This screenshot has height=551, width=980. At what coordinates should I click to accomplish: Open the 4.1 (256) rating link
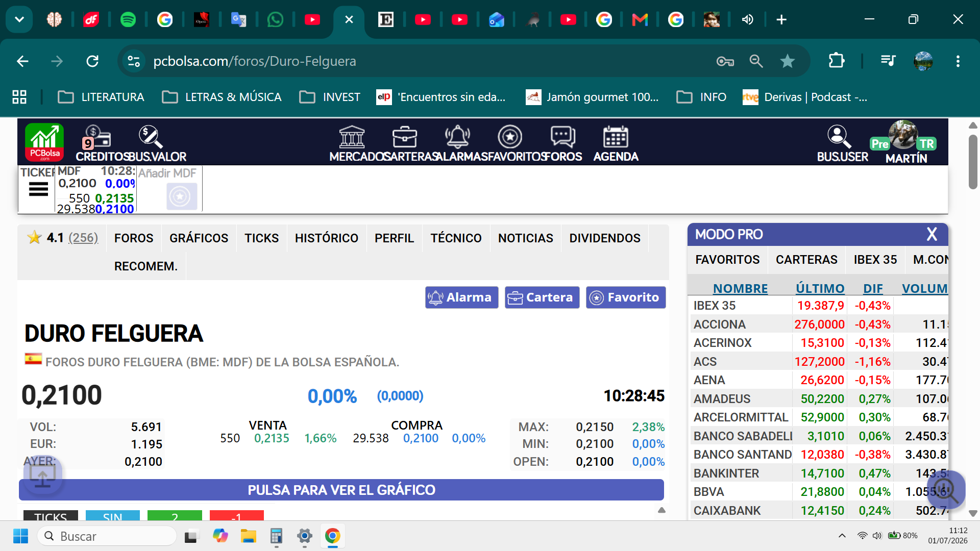coord(63,238)
